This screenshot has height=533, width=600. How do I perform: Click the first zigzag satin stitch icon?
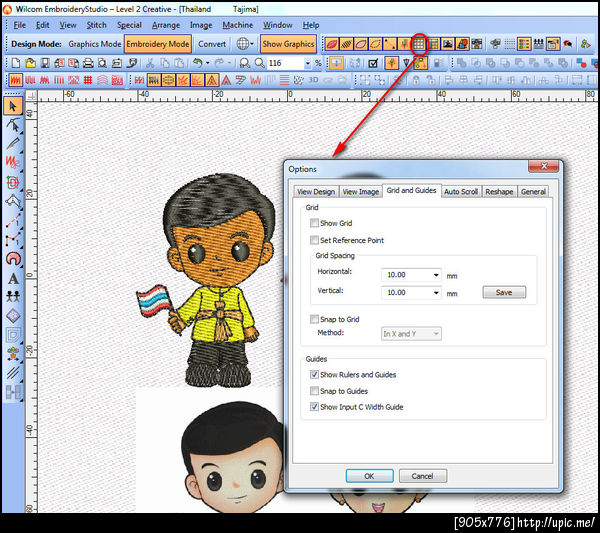[16, 80]
